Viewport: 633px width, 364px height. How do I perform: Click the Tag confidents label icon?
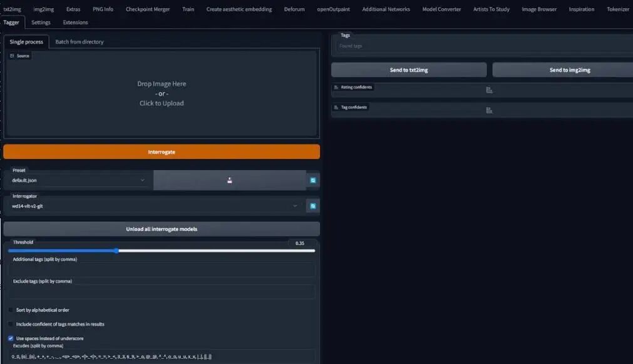coord(336,107)
